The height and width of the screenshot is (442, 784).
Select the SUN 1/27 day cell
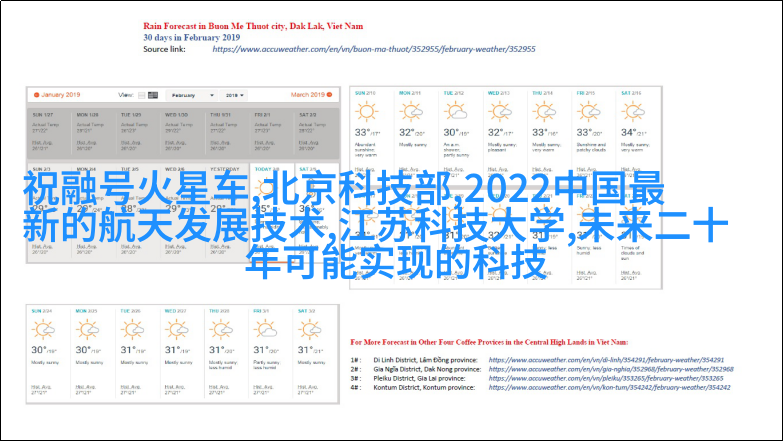tap(48, 133)
